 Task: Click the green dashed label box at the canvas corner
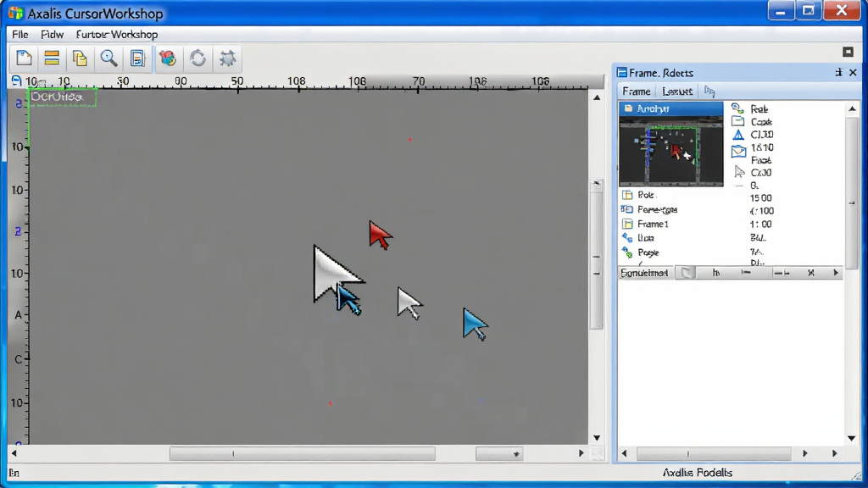click(62, 97)
